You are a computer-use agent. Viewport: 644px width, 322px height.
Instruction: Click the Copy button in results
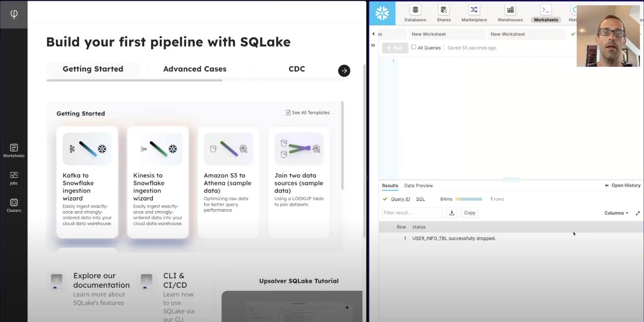coord(470,213)
